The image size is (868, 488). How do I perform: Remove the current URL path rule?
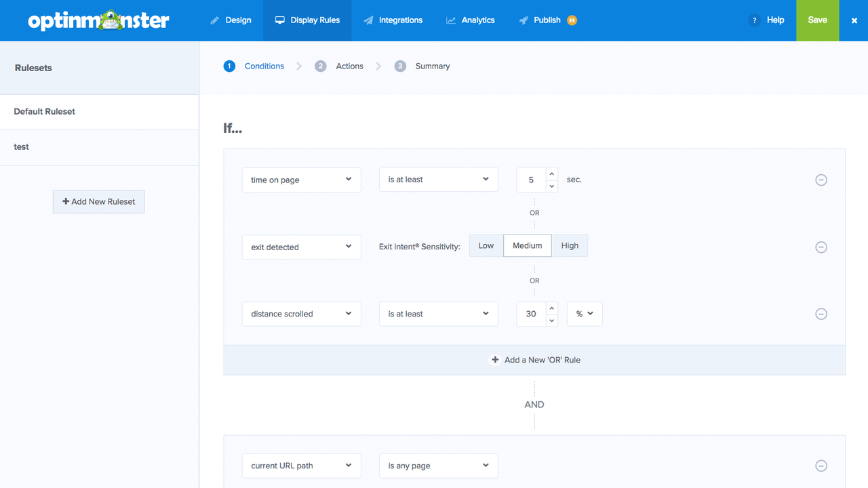point(821,466)
